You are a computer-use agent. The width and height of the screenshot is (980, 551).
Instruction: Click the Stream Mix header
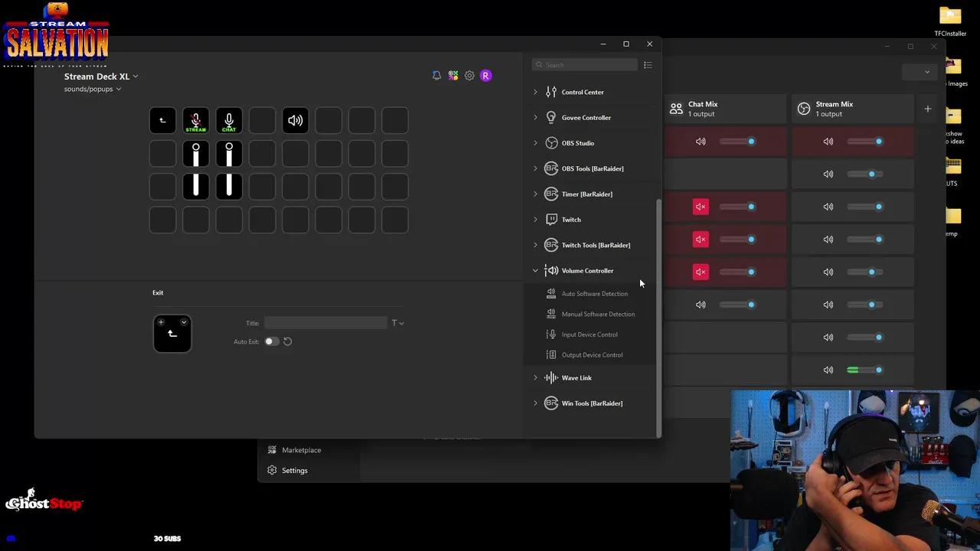[852, 109]
